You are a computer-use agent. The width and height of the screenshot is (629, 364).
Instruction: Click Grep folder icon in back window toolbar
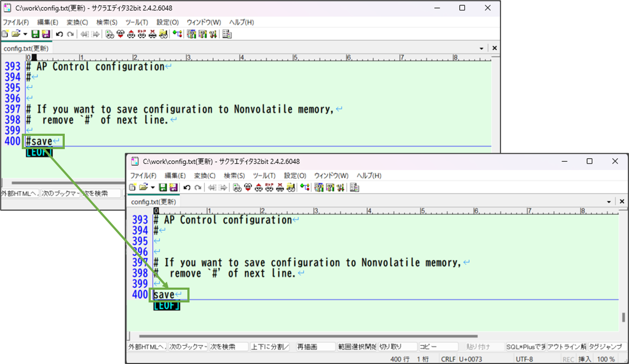click(x=163, y=34)
